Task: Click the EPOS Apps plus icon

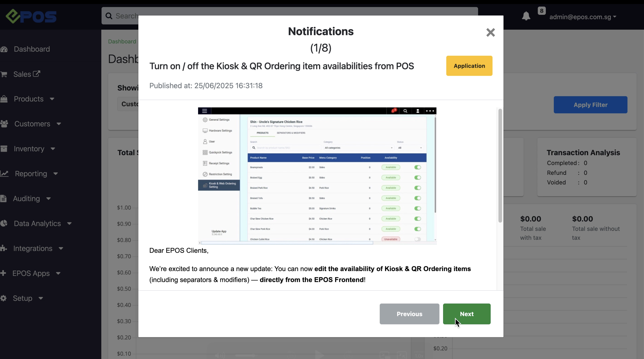Action: pyautogui.click(x=3, y=273)
